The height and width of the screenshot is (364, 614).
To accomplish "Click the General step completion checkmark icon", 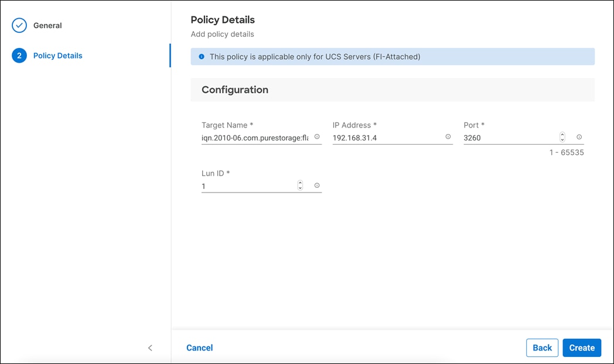I will coord(19,25).
